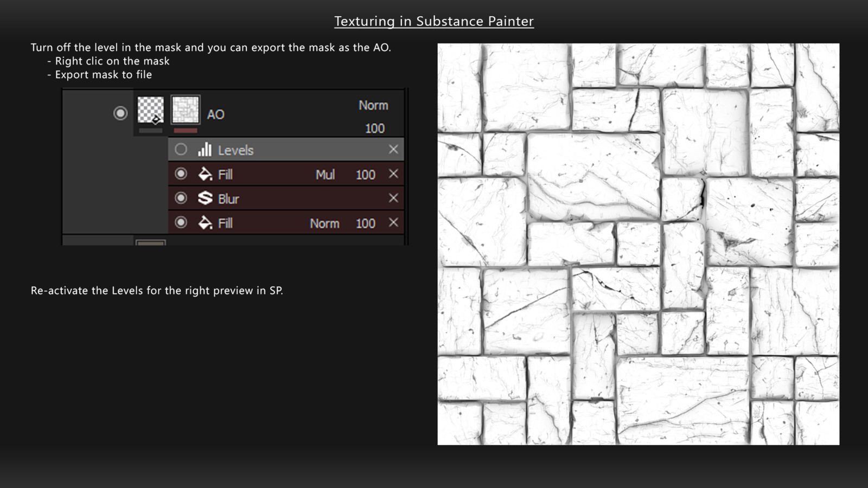This screenshot has height=488, width=868.
Task: Adjust AO layer opacity value 100
Action: pyautogui.click(x=374, y=129)
